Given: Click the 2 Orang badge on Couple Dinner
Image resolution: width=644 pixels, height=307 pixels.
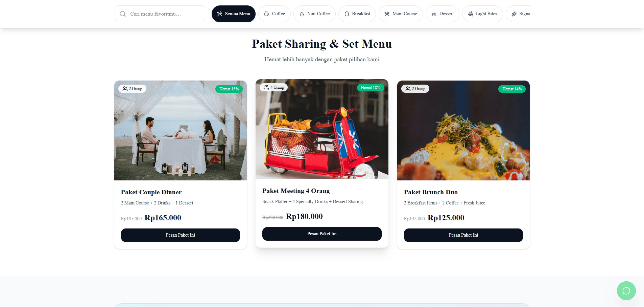Looking at the screenshot, I should 133,89.
